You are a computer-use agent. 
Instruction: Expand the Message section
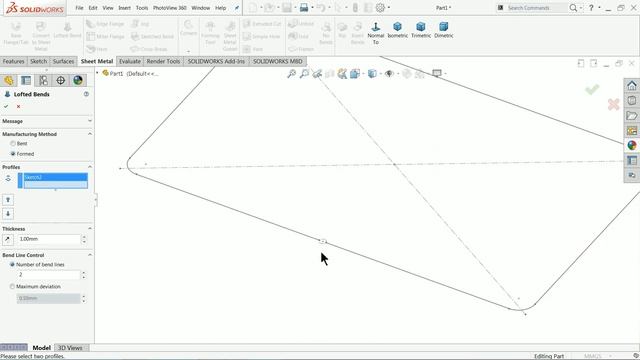click(90, 121)
